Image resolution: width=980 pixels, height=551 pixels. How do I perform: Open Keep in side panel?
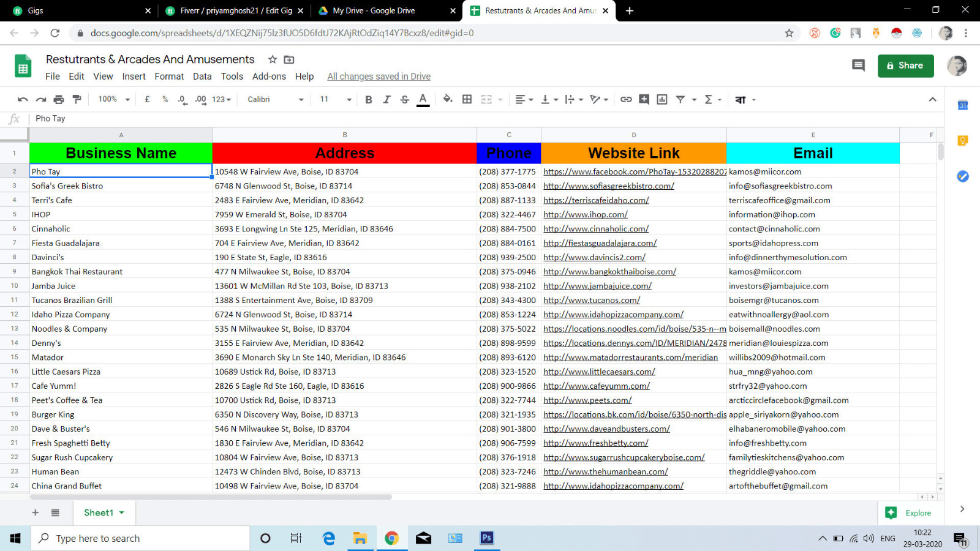[x=963, y=141]
